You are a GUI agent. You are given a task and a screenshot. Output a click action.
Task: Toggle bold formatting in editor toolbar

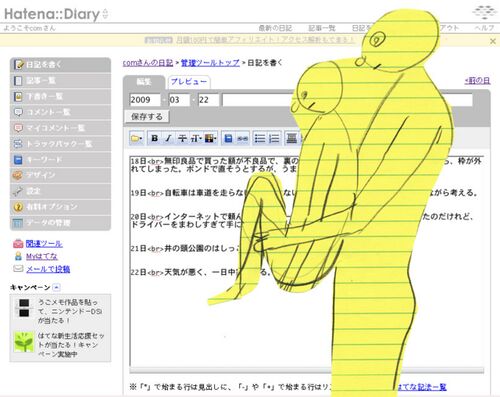(155, 138)
